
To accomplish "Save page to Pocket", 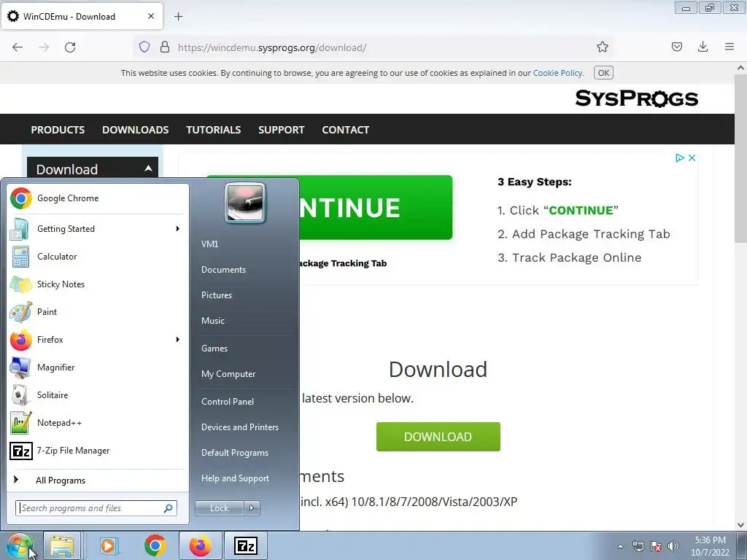I will pos(676,47).
